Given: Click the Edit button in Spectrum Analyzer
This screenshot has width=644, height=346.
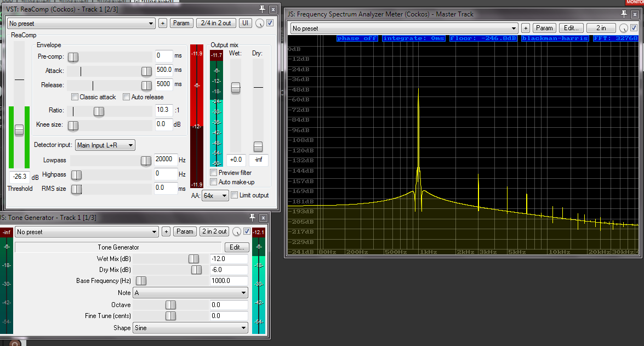Looking at the screenshot, I should 571,28.
